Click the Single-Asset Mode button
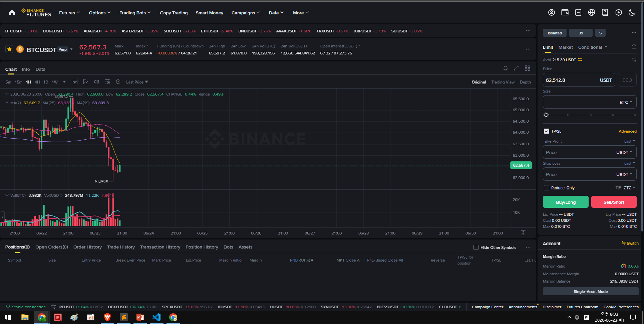Image resolution: width=644 pixels, height=324 pixels. (590, 292)
